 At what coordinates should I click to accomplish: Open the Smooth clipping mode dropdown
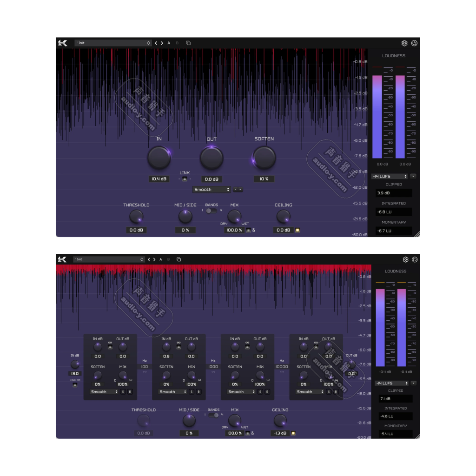(x=212, y=189)
